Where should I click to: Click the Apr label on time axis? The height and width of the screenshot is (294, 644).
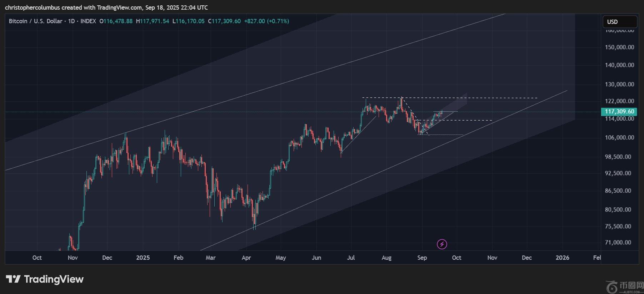(x=246, y=258)
